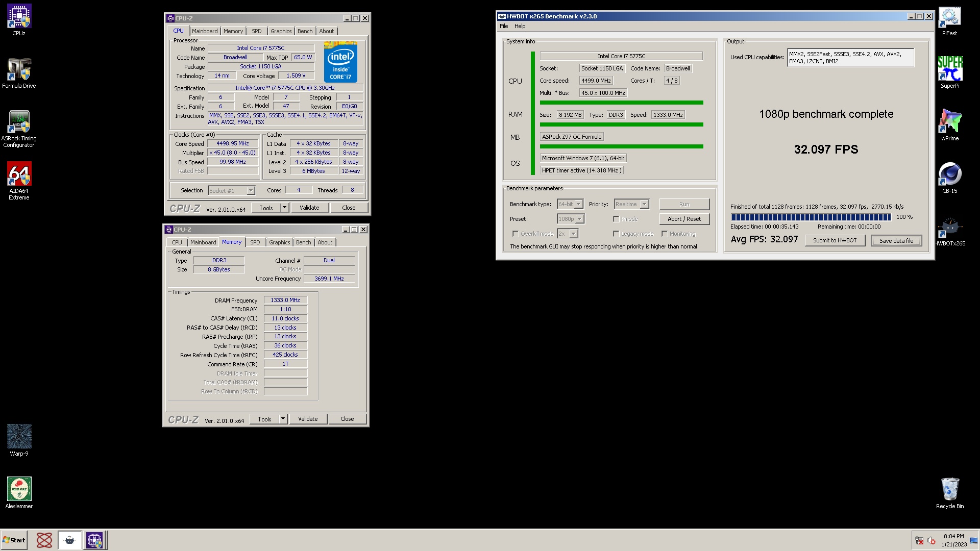Viewport: 980px width, 551px height.
Task: Click the HWBOT x265 title bar icon
Action: pos(502,16)
